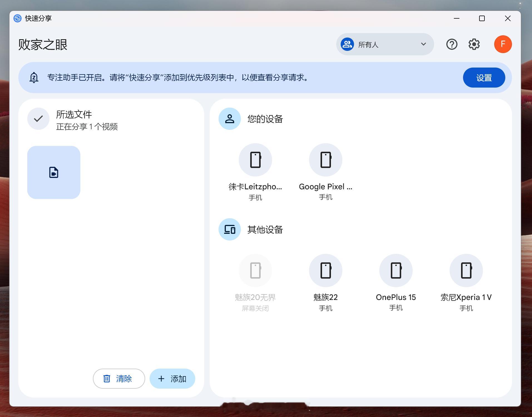
Task: Click the 所选文件 heading text
Action: point(74,115)
